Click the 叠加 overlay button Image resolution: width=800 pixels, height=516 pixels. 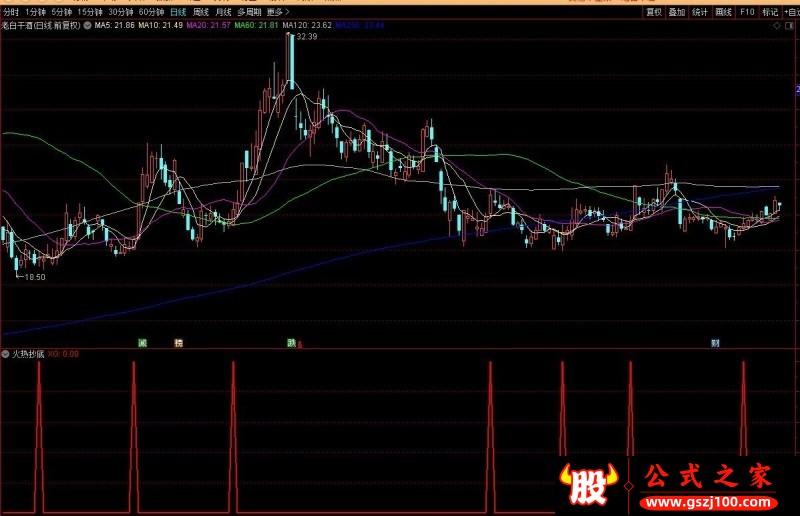(677, 12)
